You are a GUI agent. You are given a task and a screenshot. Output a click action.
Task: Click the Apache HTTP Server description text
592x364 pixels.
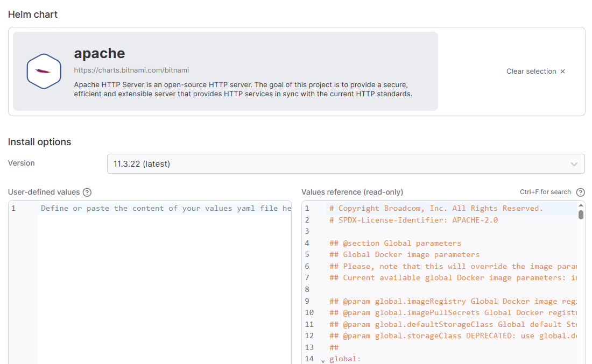pyautogui.click(x=243, y=89)
